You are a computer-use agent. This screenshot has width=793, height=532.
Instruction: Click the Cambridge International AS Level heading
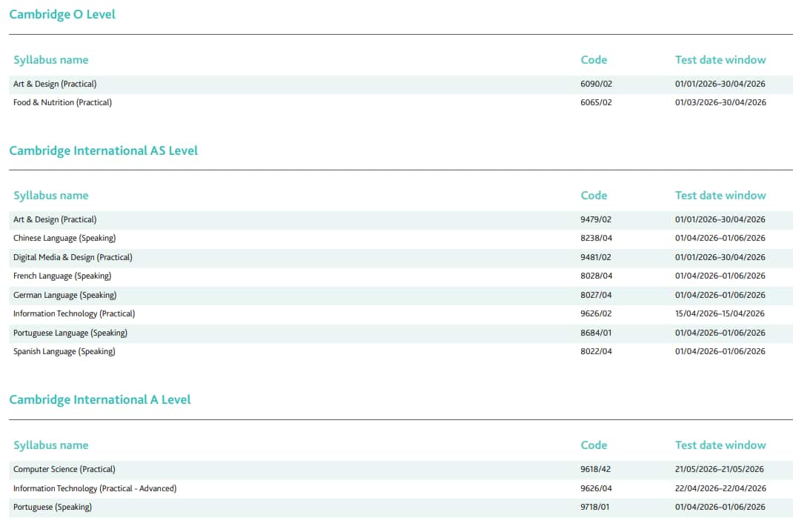pyautogui.click(x=103, y=150)
